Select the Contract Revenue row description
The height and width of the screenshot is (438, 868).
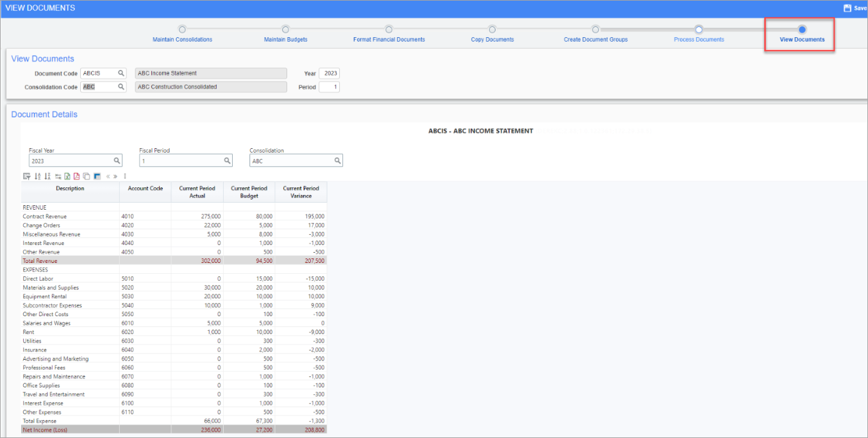tap(44, 217)
